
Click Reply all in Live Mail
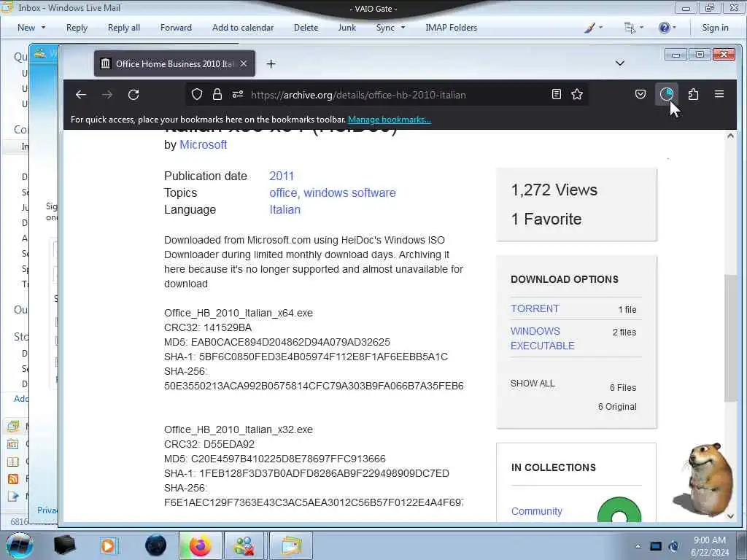point(124,28)
